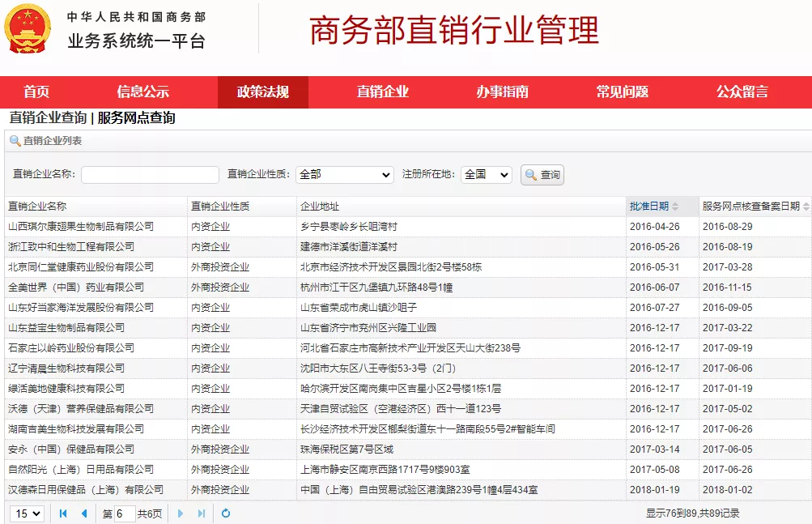The width and height of the screenshot is (812, 524).
Task: Open the 注册所在地 dropdown showing 全国
Action: click(x=487, y=175)
